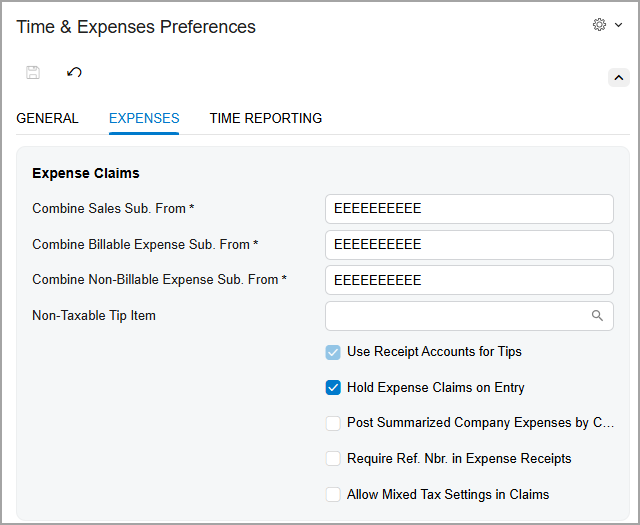This screenshot has height=525, width=640.
Task: Open lookup magnifier for Non-Taxable Tip Item
Action: click(x=597, y=316)
